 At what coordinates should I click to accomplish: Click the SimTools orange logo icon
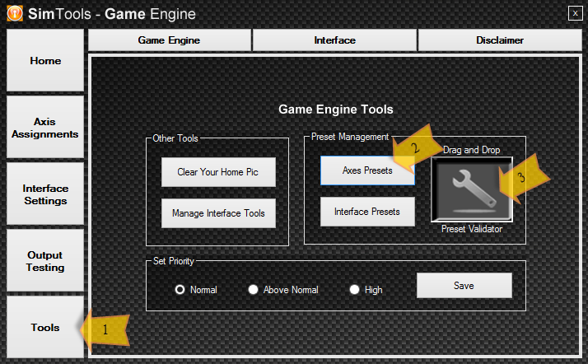(15, 13)
